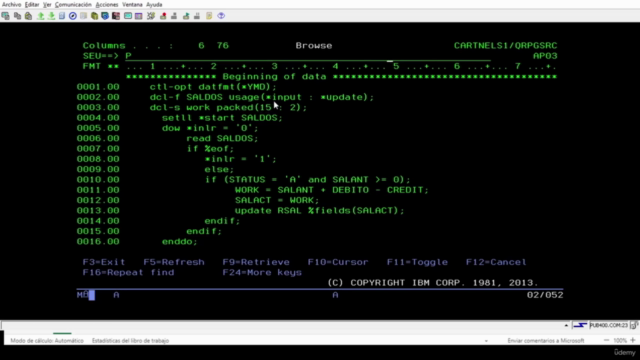
Task: Click the F9=Retrieve function key label
Action: 256,262
